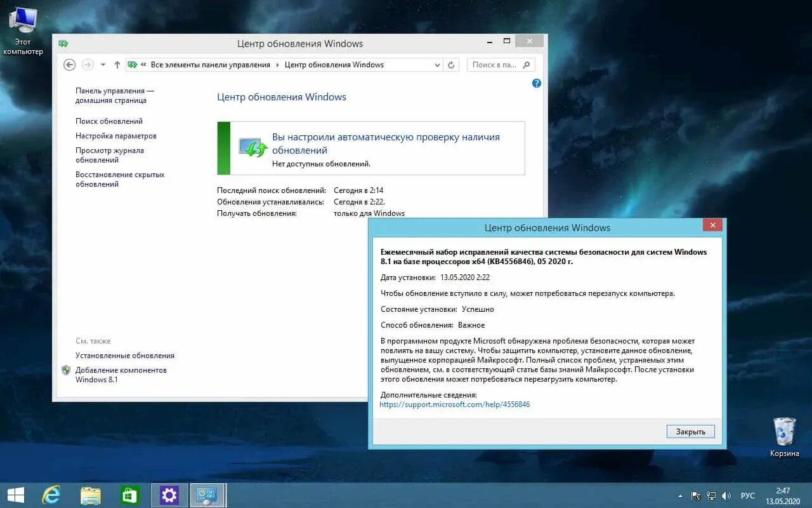
Task: Click Windows Update icon in title bar
Action: click(63, 44)
